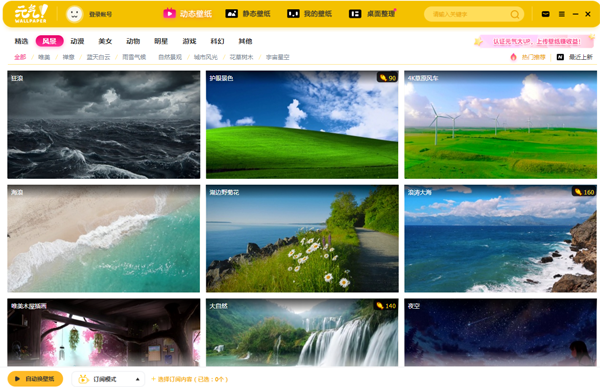The image size is (600, 387).
Task: Choose 花草树木 subcategory filter
Action: (241, 57)
